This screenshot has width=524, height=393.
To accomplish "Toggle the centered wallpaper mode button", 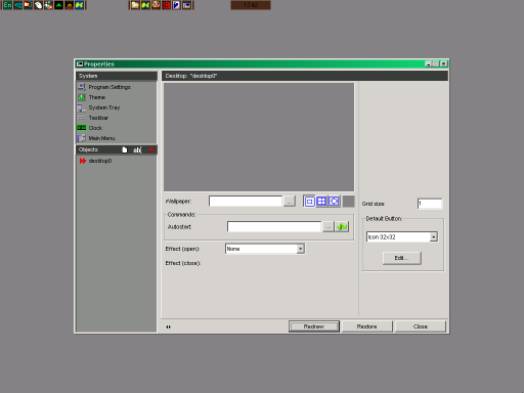I will point(309,201).
